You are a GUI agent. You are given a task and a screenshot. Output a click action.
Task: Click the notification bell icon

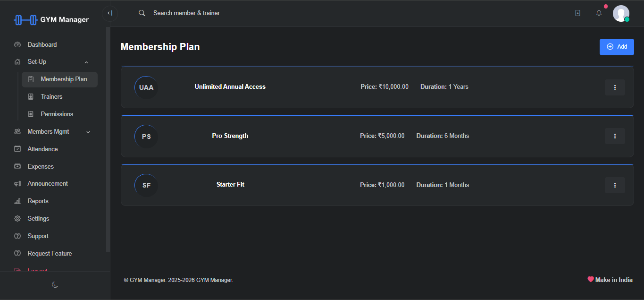point(599,13)
